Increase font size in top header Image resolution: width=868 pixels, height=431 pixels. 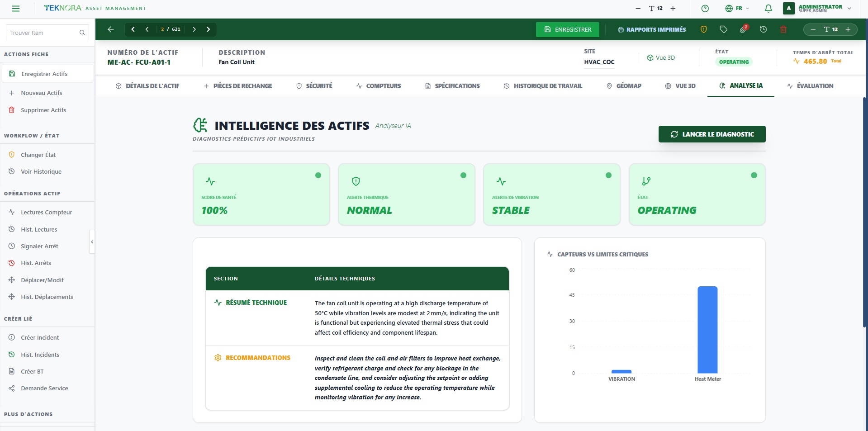pos(673,9)
